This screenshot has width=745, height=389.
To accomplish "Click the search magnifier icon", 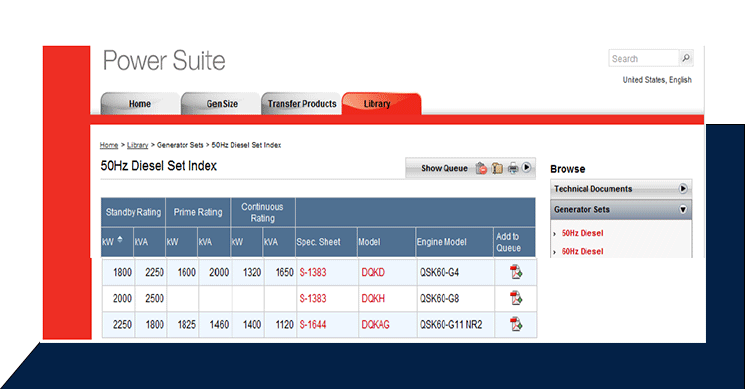I will [x=686, y=58].
